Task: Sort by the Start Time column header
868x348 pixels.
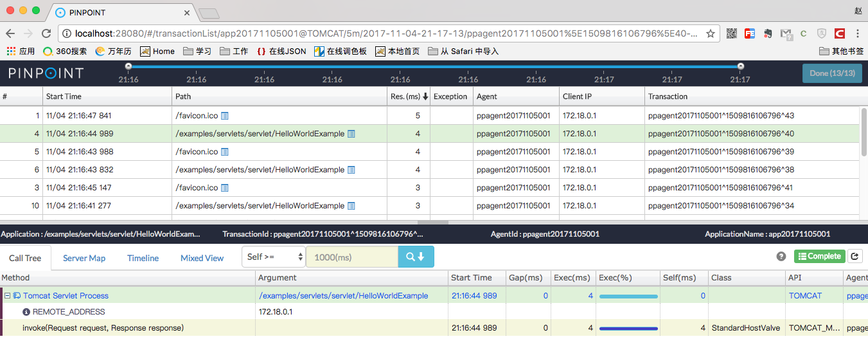Action: coord(107,96)
